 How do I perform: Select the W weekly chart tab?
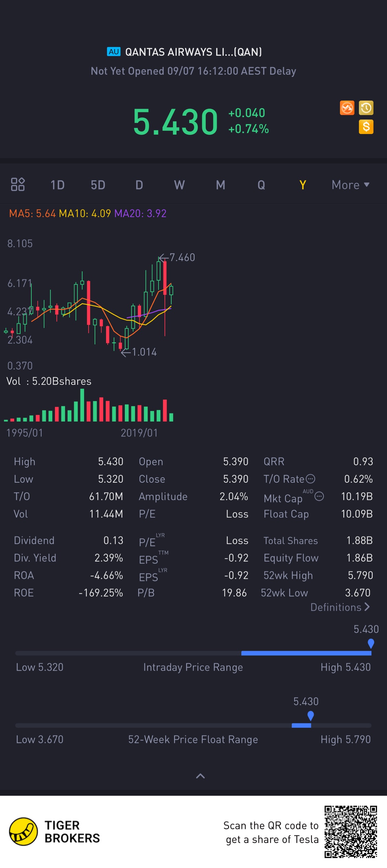coord(179,185)
